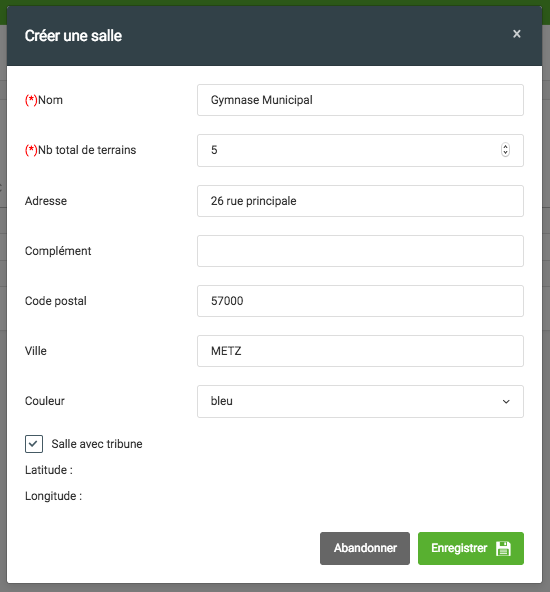Click the empty Complément input
The width and height of the screenshot is (550, 592).
tap(360, 251)
